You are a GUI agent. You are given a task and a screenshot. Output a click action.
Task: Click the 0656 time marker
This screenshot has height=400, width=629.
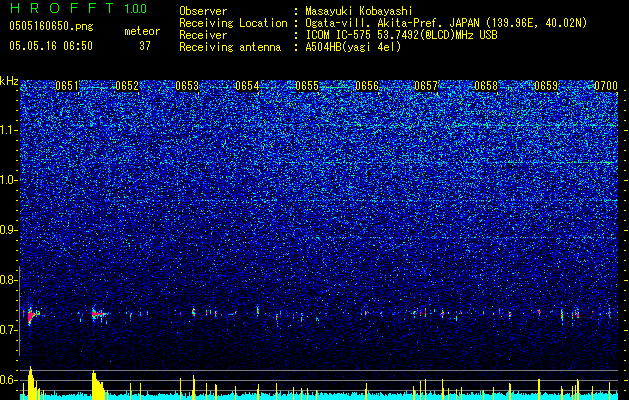click(367, 86)
